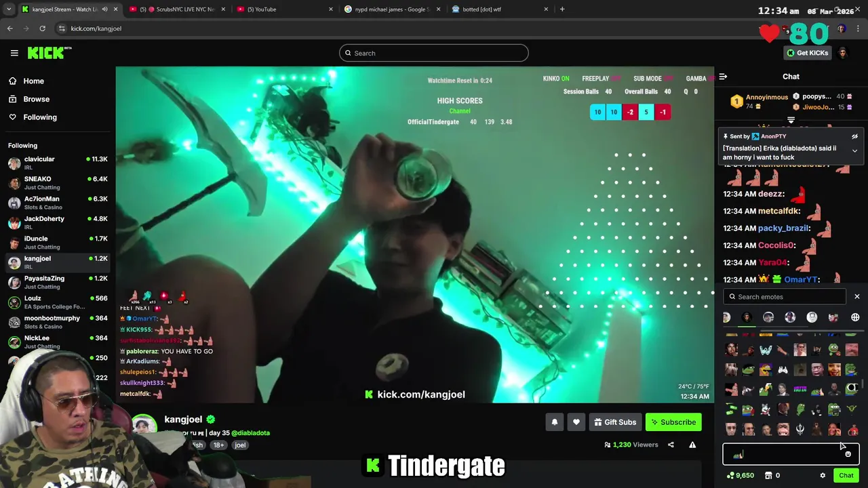Focus the Kick search field
This screenshot has height=488, width=868.
434,53
